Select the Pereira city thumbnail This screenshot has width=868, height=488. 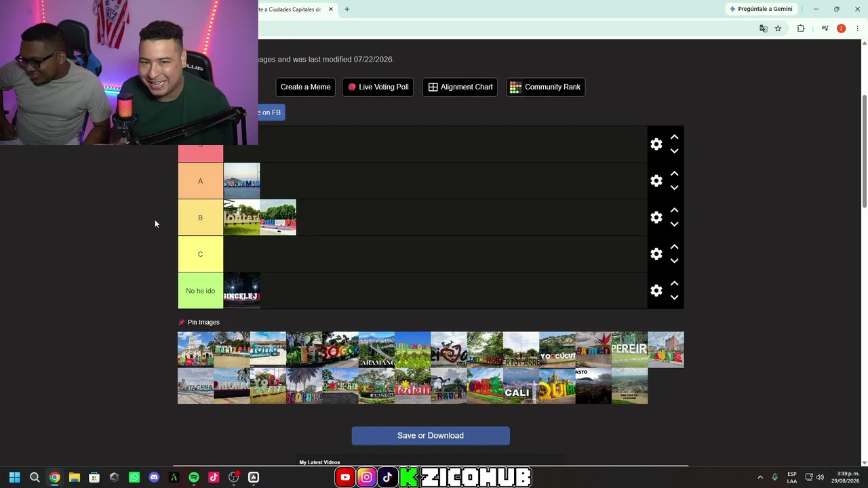tap(630, 350)
